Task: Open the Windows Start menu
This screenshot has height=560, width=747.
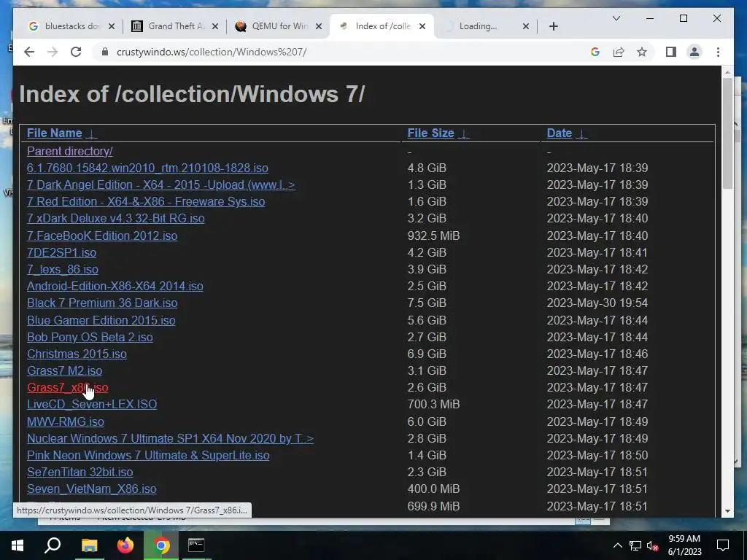Action: click(x=18, y=545)
